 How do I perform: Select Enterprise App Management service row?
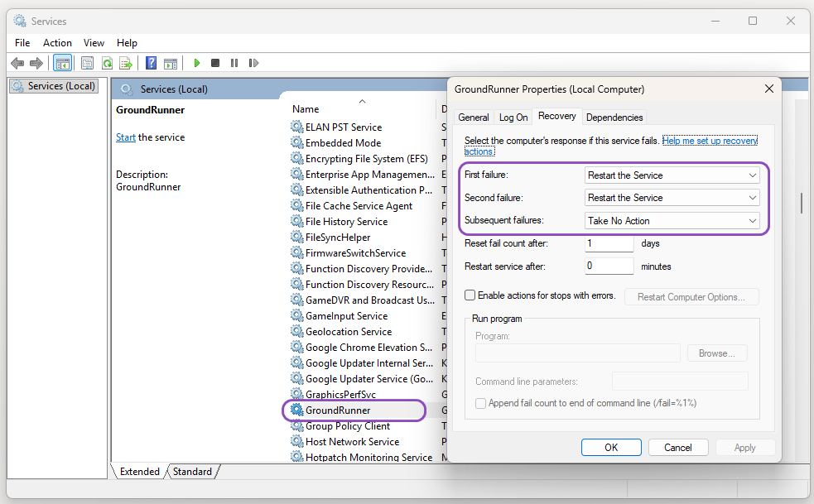click(x=369, y=174)
